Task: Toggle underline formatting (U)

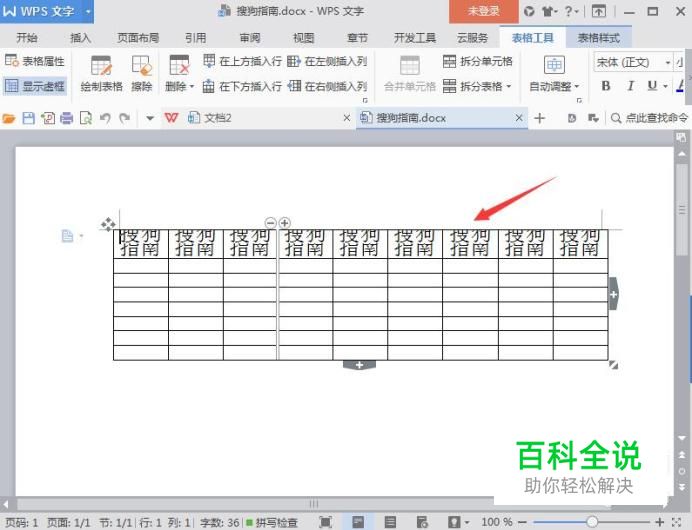Action: (652, 86)
